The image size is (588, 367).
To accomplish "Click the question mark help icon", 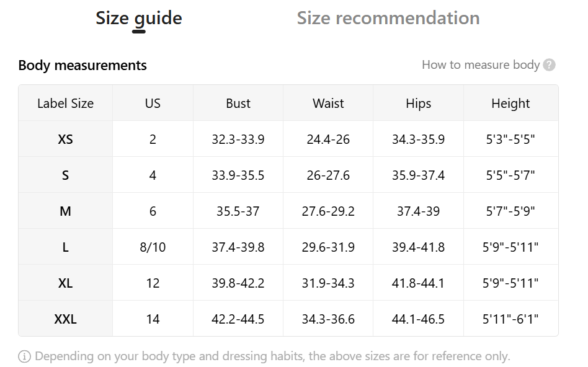I will tap(549, 65).
